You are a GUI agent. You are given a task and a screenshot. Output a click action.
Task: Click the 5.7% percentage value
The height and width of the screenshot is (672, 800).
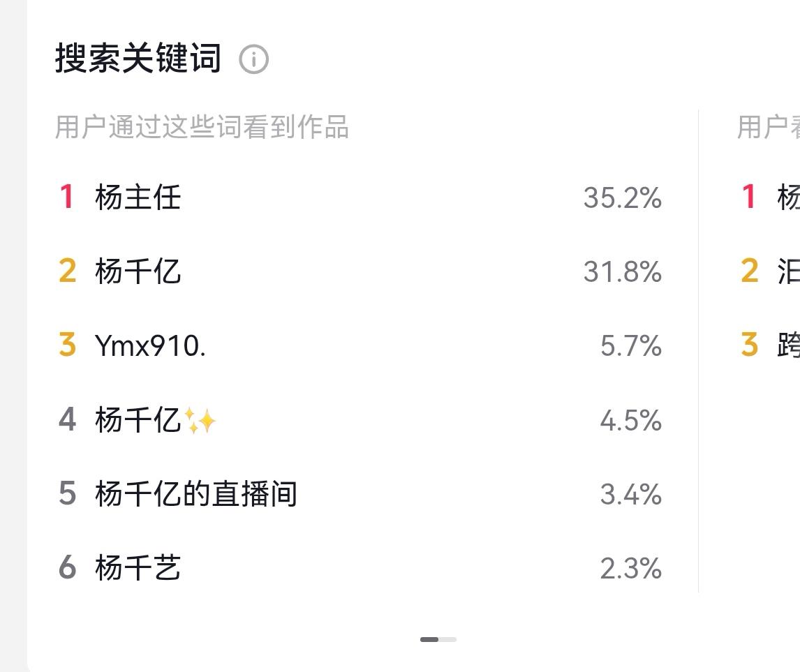pyautogui.click(x=631, y=346)
